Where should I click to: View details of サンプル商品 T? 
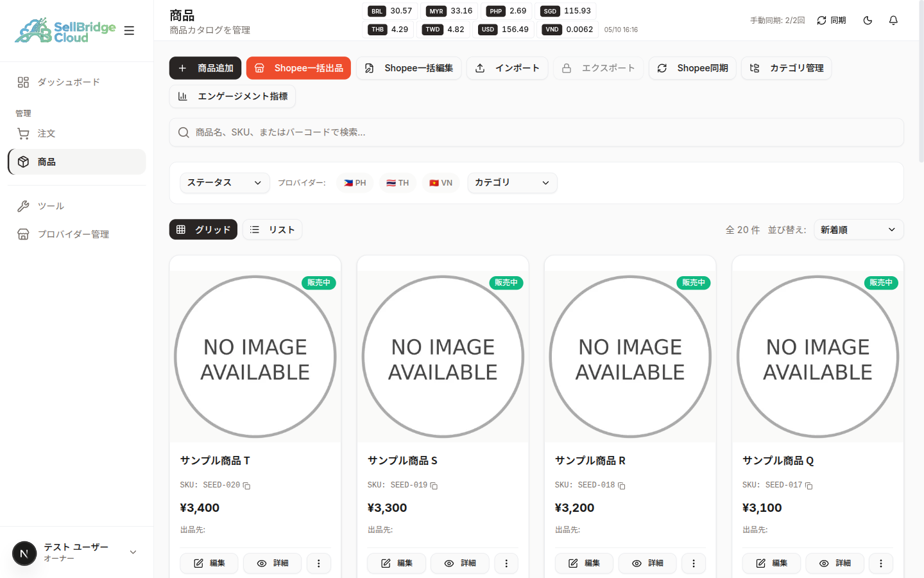[x=272, y=563]
